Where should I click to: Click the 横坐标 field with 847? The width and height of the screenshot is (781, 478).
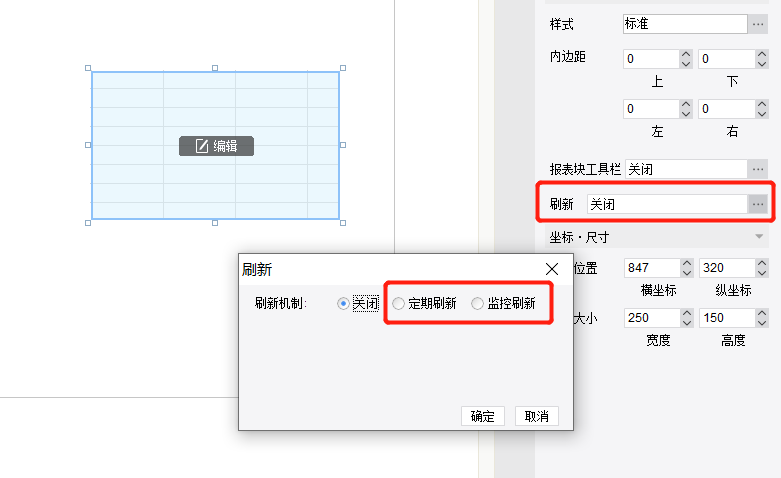652,268
